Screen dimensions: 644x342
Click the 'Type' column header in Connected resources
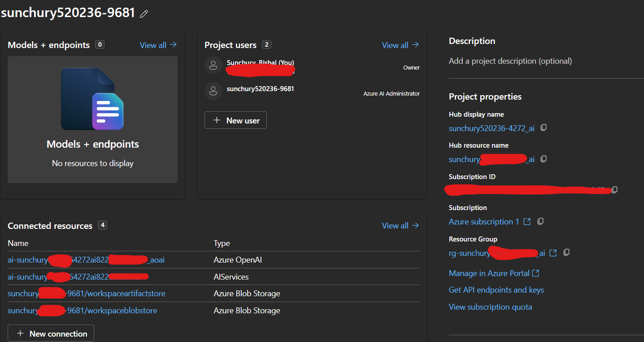point(222,243)
